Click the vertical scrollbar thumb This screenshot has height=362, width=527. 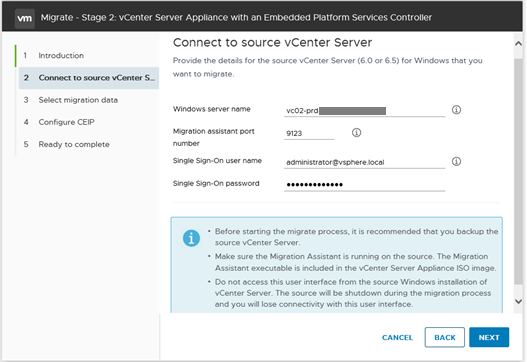point(518,171)
